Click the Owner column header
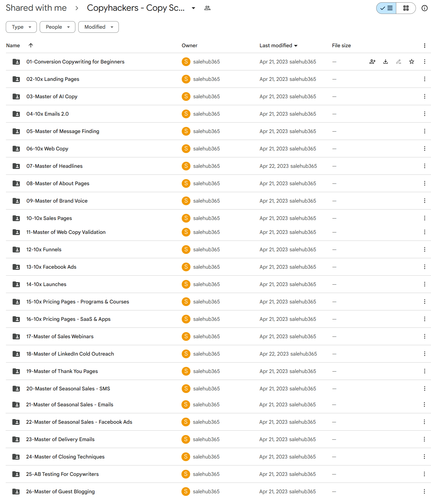This screenshot has height=504, width=431. point(190,46)
